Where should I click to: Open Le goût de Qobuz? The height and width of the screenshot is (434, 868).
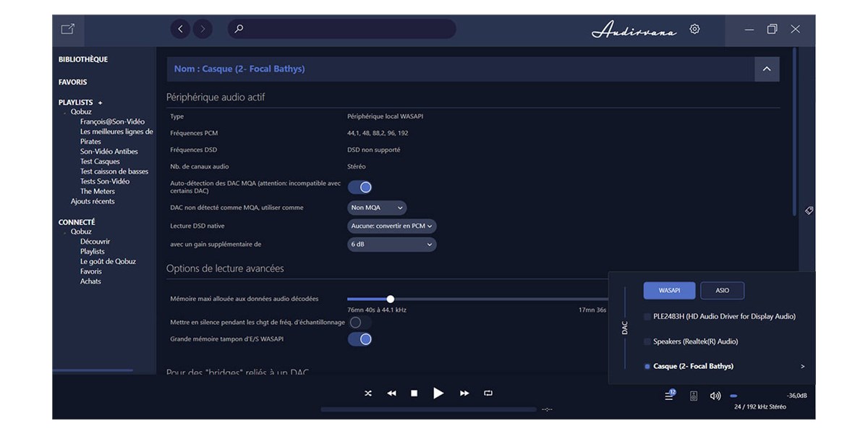pyautogui.click(x=108, y=262)
